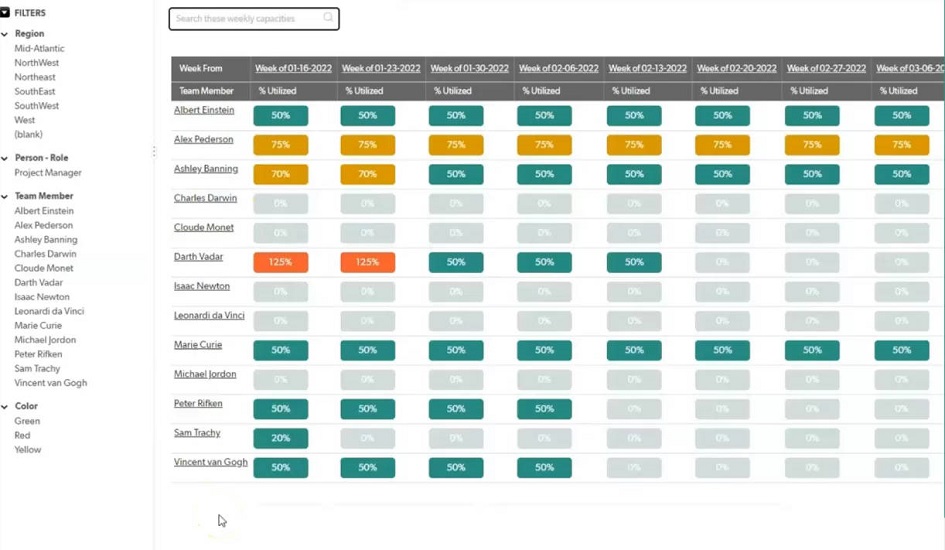This screenshot has height=550, width=945.
Task: Click Sam Trachy's 20% utilization cell
Action: (x=280, y=439)
